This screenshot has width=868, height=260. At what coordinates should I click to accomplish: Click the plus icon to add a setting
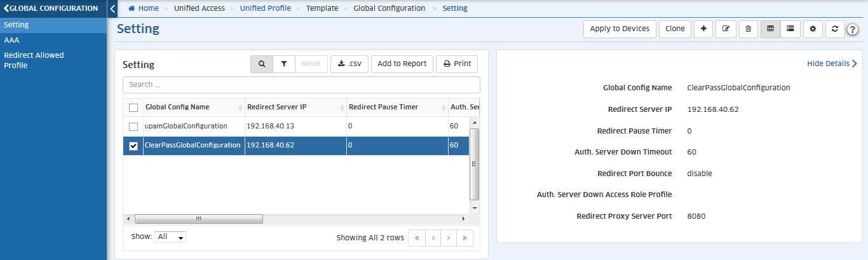[703, 29]
